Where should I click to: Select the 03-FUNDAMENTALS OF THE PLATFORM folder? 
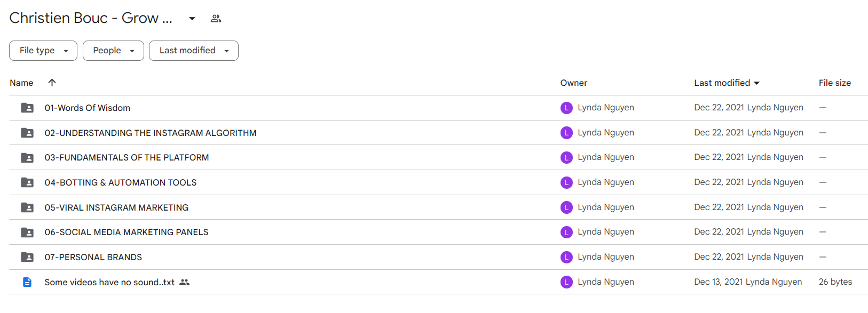(438, 157)
